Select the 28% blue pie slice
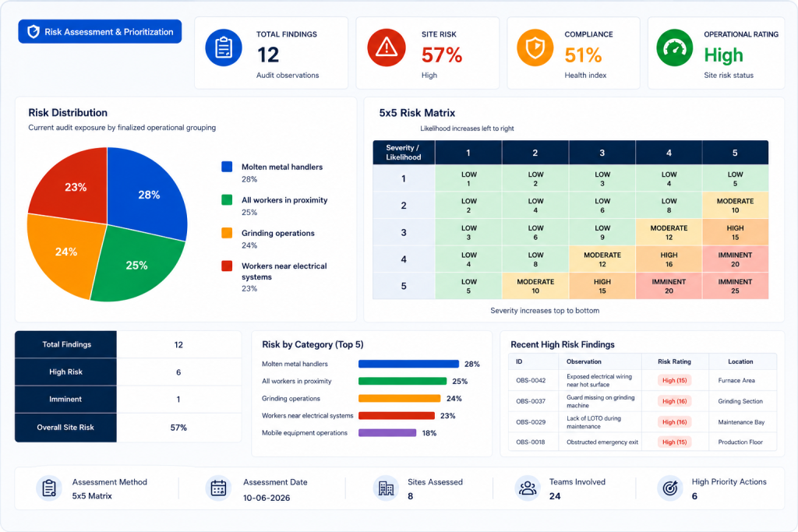Screen dimensions: 798x532 click(x=147, y=193)
